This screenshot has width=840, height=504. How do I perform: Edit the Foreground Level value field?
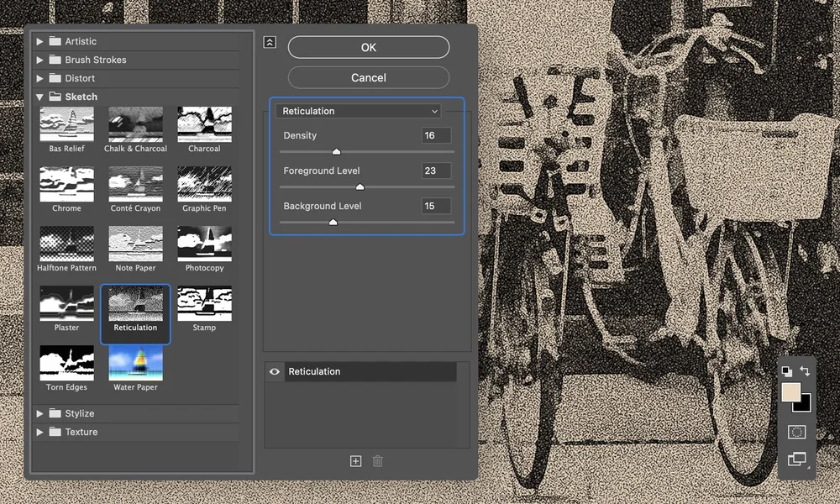(x=434, y=171)
